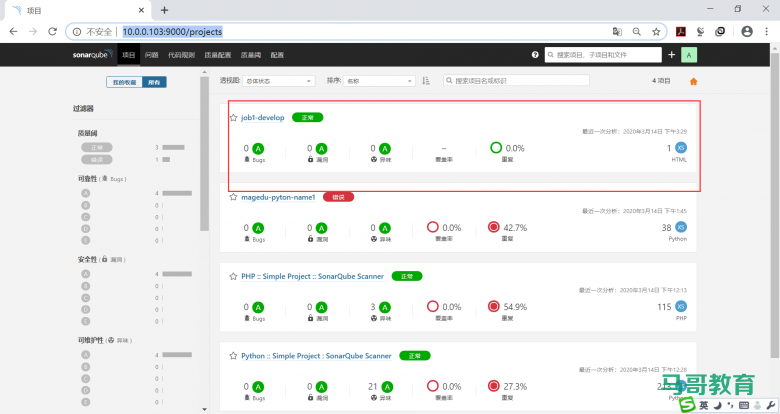
Task: Click job1-develop vulnerabilities rating A badge
Action: click(x=321, y=148)
